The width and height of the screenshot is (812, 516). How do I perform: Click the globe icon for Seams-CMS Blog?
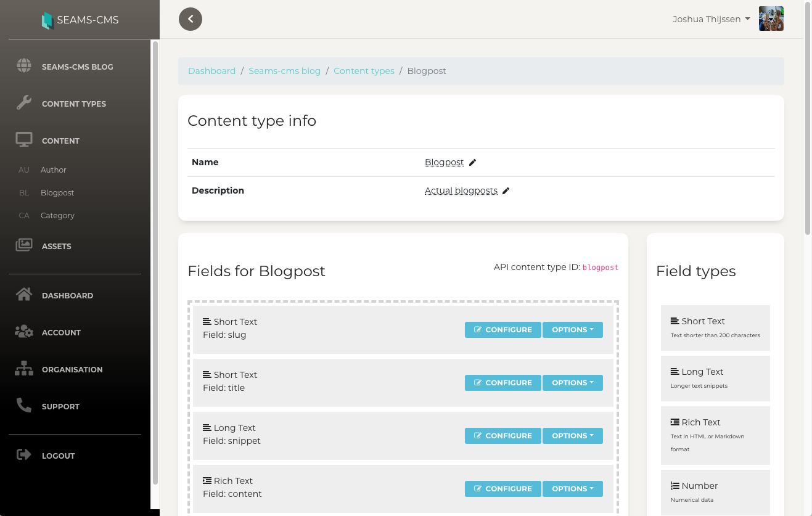point(24,66)
